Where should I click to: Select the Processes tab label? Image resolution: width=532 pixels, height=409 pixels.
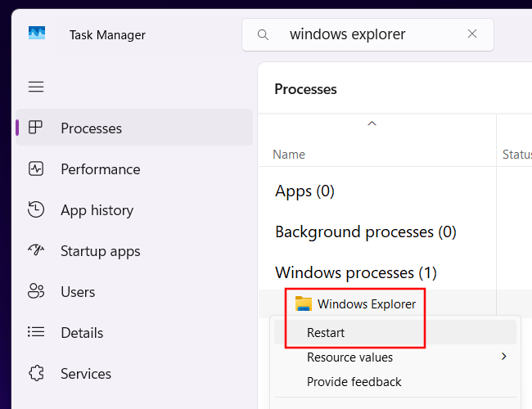tap(92, 128)
